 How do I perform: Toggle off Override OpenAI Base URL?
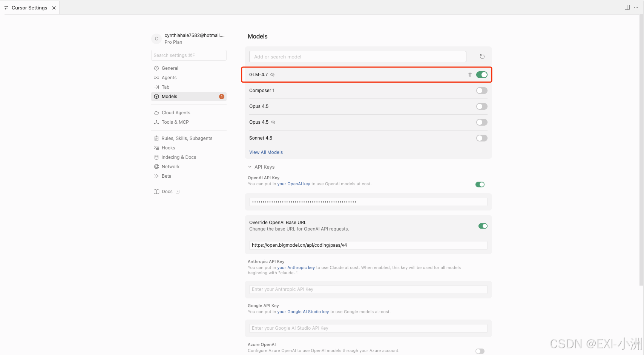point(483,226)
